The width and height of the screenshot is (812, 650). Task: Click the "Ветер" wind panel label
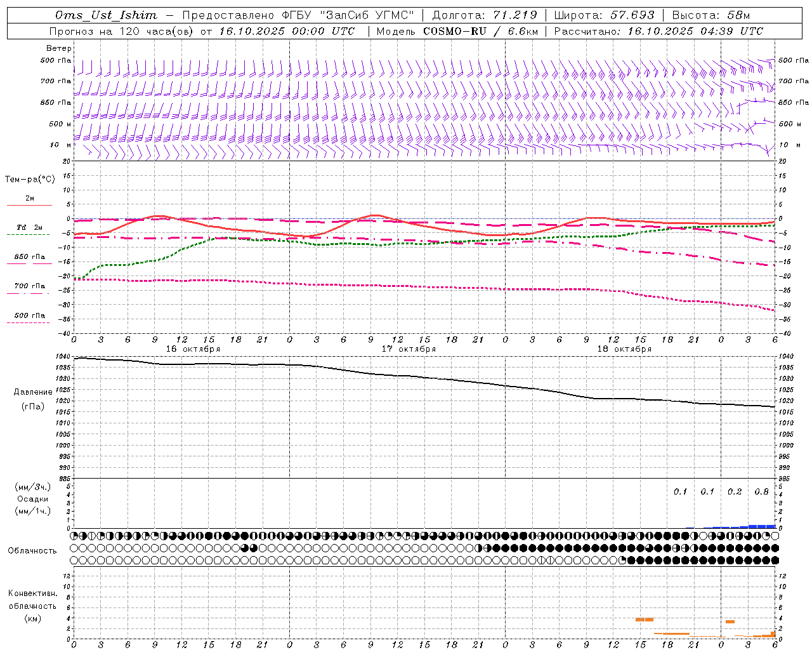click(59, 48)
